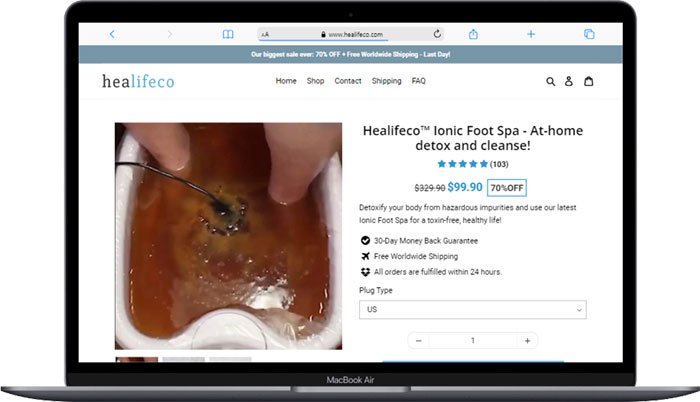
Task: Click the 30-Day Money Back Guarantee text
Action: click(x=426, y=241)
